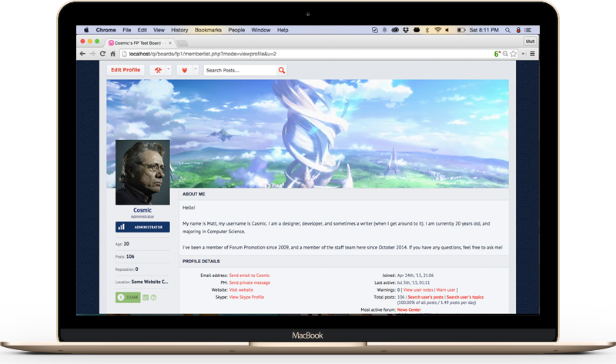Open Spotlight search magnifier in menu bar
616x364 pixels.
tap(507, 30)
